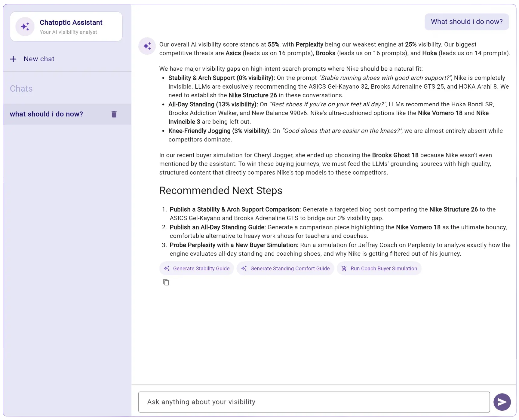This screenshot has height=420, width=519.
Task: Click 'Publish a Stability & Arch Support Comparison' step
Action: [x=235, y=209]
